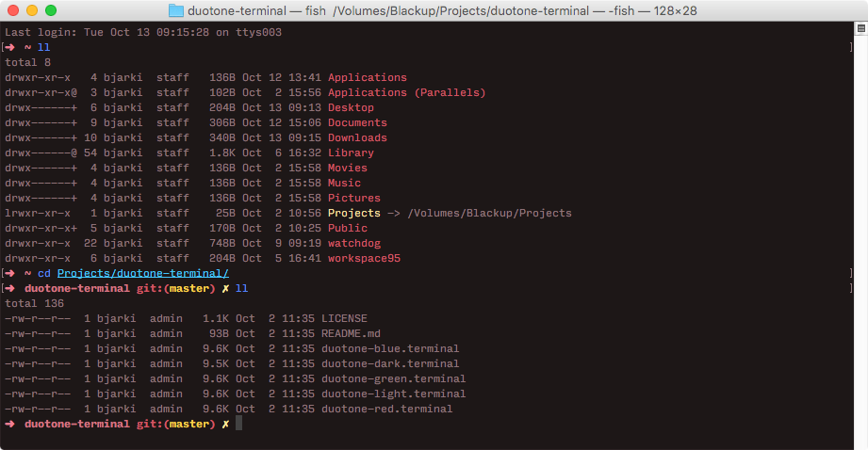The width and height of the screenshot is (868, 450).
Task: Click the LICENSE file name
Action: [344, 318]
